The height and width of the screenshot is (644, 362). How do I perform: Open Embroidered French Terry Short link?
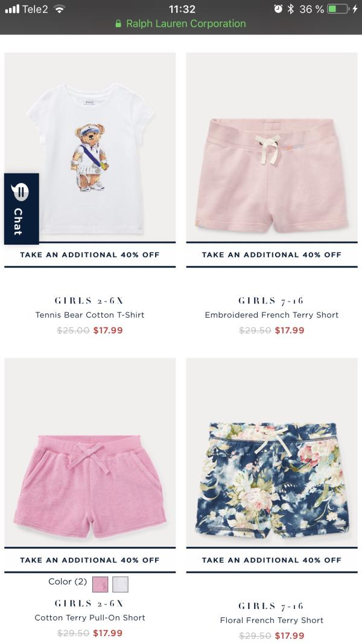[x=272, y=315]
